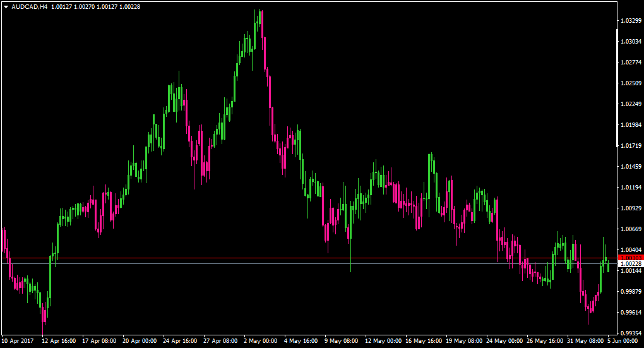This screenshot has height=348, width=644.
Task: Click the 5 Jun 00:00 time label
Action: click(623, 341)
